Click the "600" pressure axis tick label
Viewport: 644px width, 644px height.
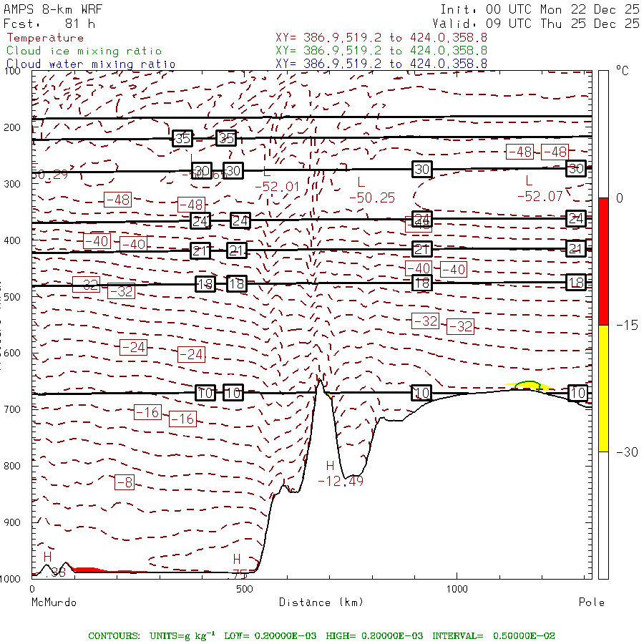12,353
